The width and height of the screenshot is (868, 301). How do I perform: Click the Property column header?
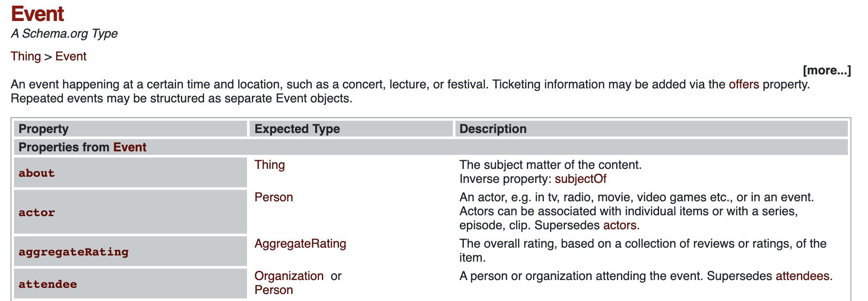click(44, 129)
